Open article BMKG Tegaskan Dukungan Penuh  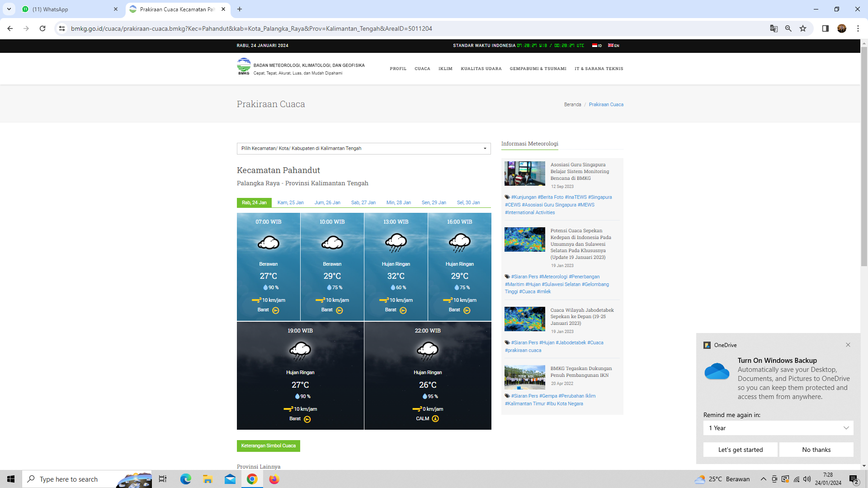(581, 372)
